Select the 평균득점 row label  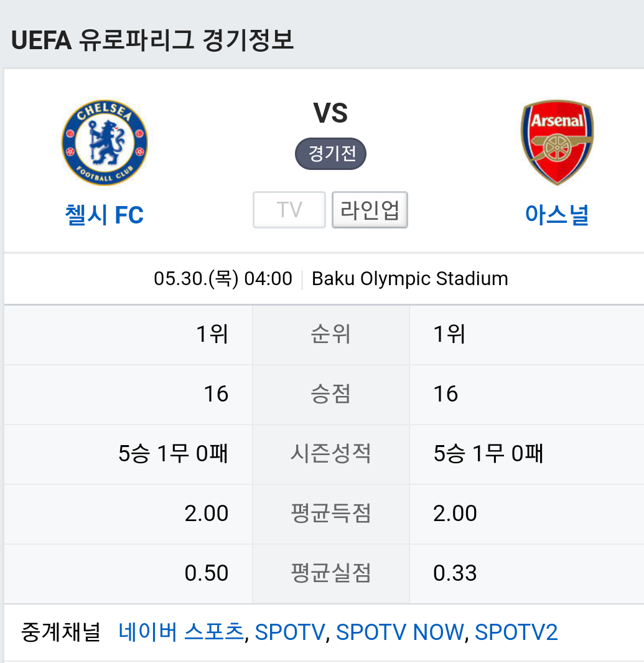330,514
